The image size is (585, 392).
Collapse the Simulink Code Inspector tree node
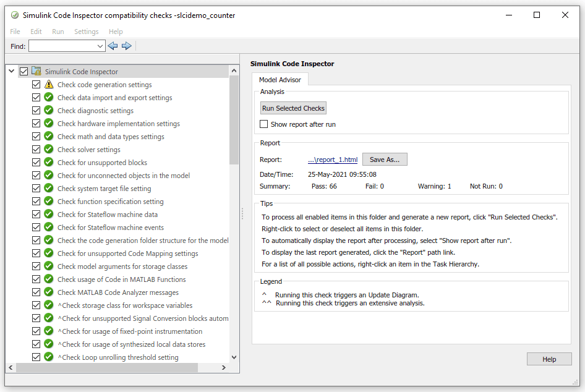pos(11,71)
